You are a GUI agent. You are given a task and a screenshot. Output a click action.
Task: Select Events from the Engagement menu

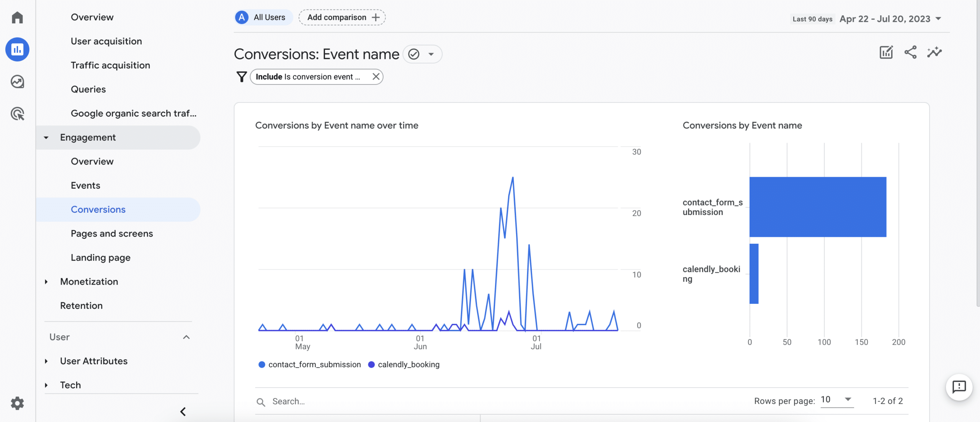(85, 185)
